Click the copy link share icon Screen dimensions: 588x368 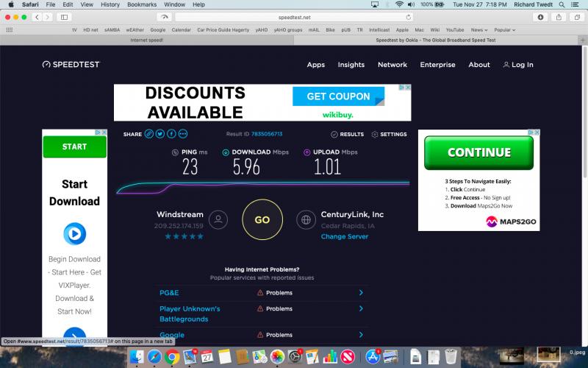[x=148, y=134]
